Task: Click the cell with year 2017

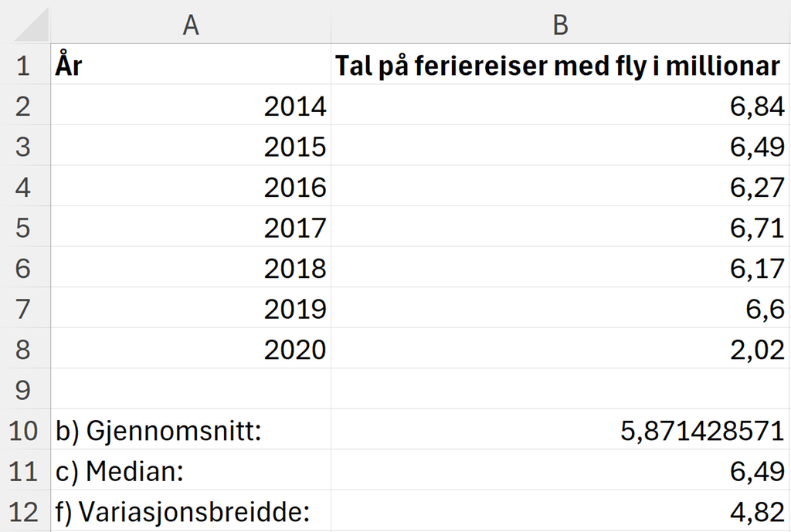Action: click(x=189, y=228)
